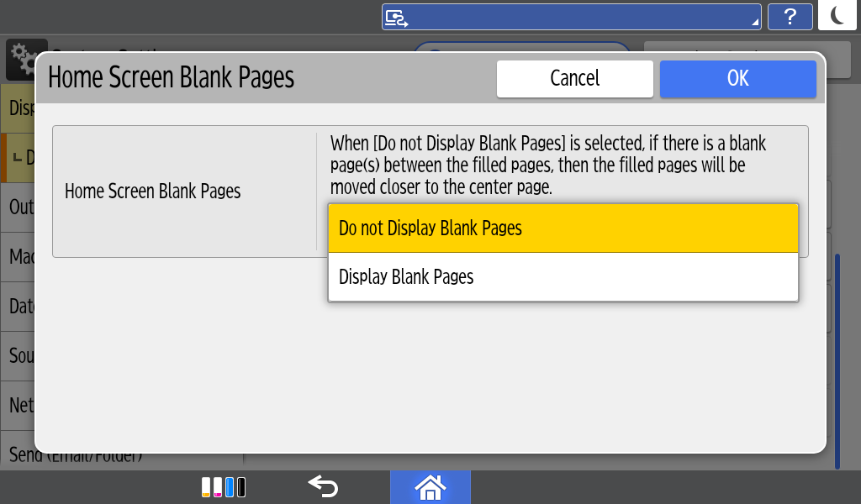Viewport: 861px width, 504px height.
Task: Open the toner level indicator icon
Action: [224, 487]
